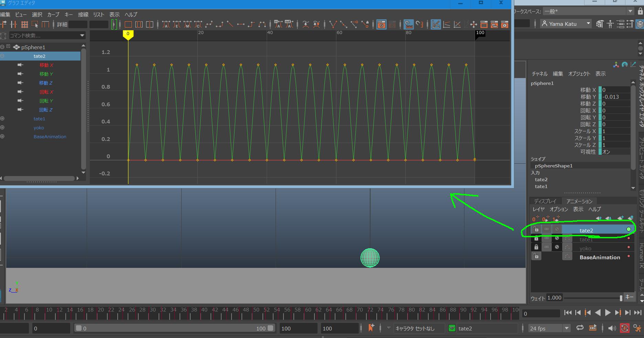Toggle Stacked View in Graph Editor
The width and height of the screenshot is (644, 338).
[x=446, y=24]
